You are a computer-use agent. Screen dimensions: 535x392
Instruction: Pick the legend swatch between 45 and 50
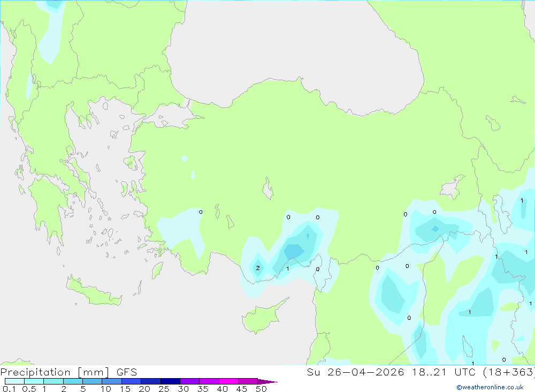[248, 381]
